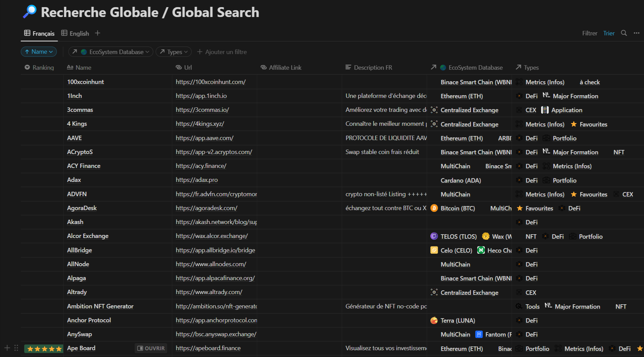Click the Name cell 100xcoinhunt
The height and width of the screenshot is (357, 644).
click(85, 82)
